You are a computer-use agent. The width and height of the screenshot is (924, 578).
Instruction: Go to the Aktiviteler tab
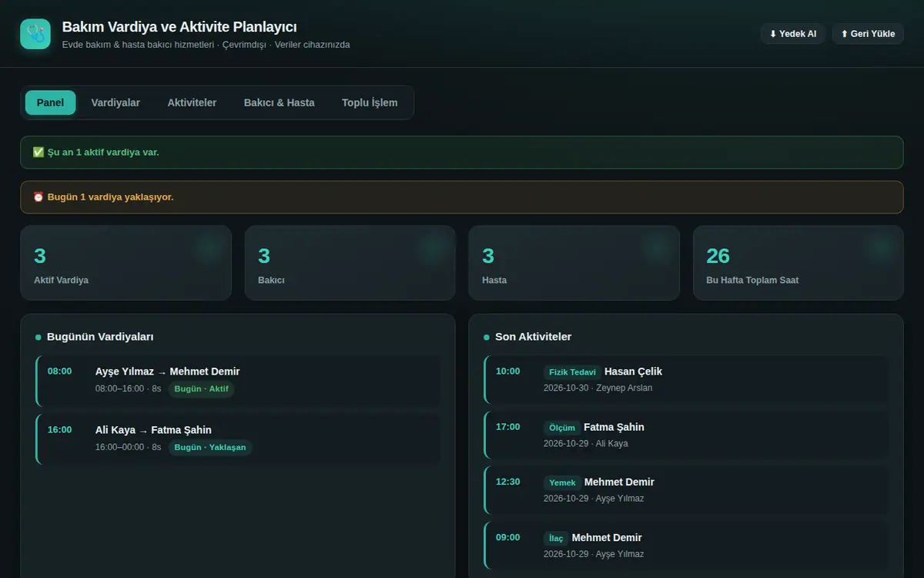click(192, 102)
